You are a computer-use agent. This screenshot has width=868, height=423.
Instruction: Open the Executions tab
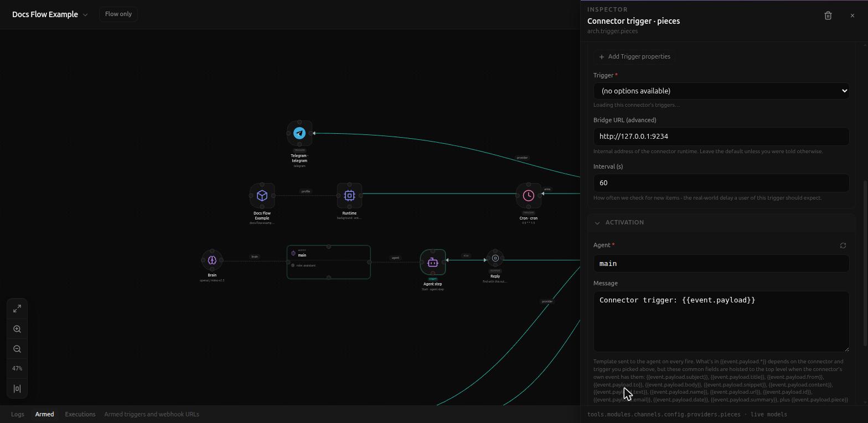80,414
